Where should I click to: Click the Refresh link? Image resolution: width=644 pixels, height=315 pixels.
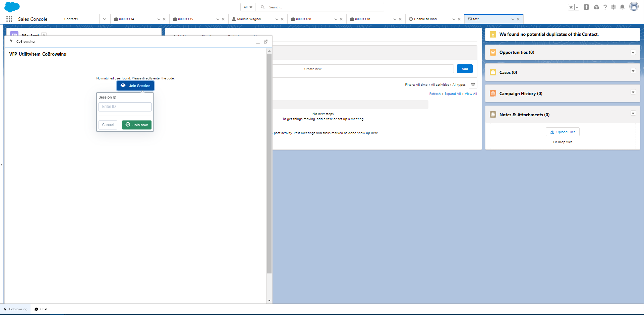click(435, 94)
